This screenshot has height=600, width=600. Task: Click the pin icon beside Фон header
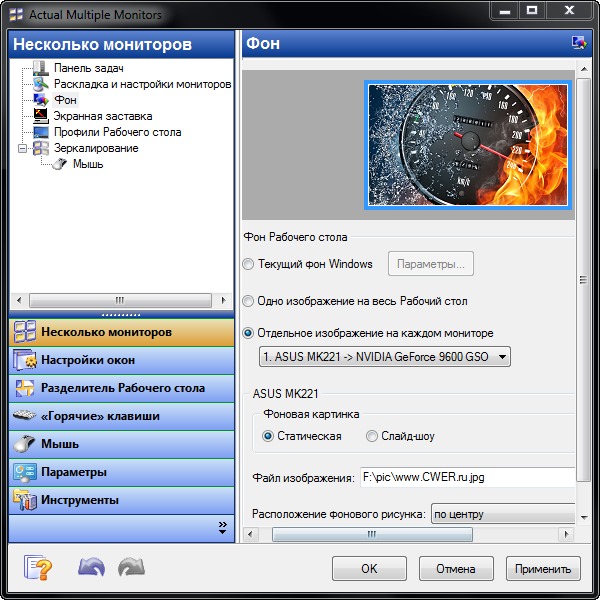[577, 43]
